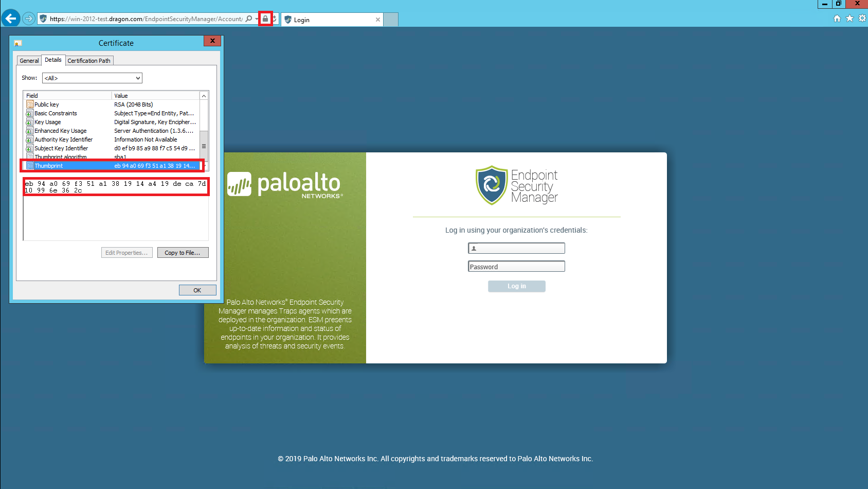Open the address bar dropdown arrow
The height and width of the screenshot is (489, 868).
pos(257,19)
